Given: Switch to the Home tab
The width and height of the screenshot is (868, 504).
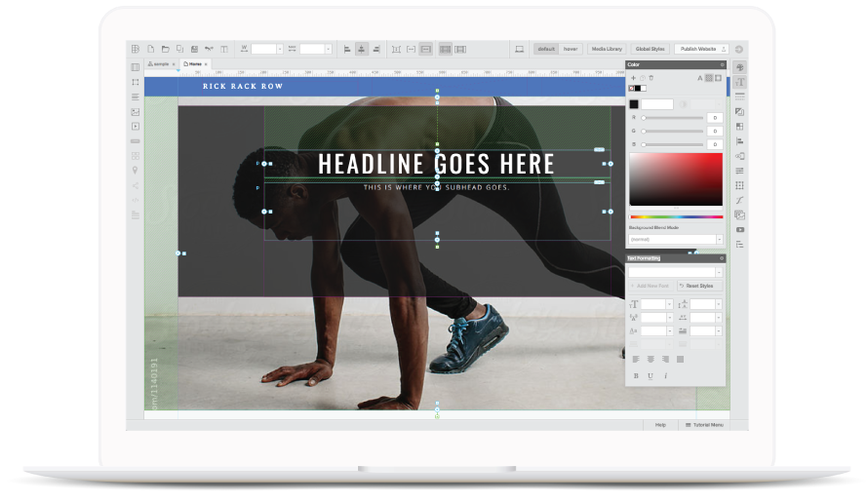Looking at the screenshot, I should pyautogui.click(x=193, y=64).
